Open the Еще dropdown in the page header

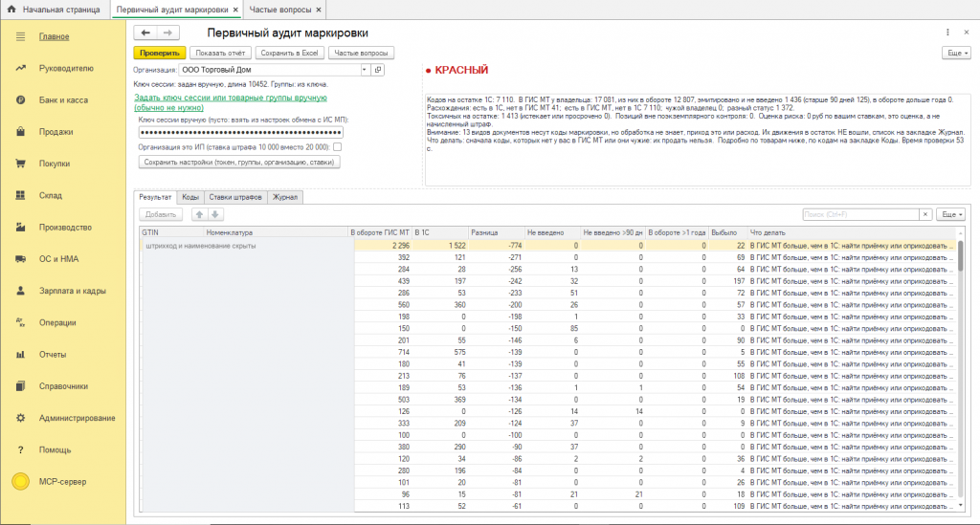(x=956, y=53)
